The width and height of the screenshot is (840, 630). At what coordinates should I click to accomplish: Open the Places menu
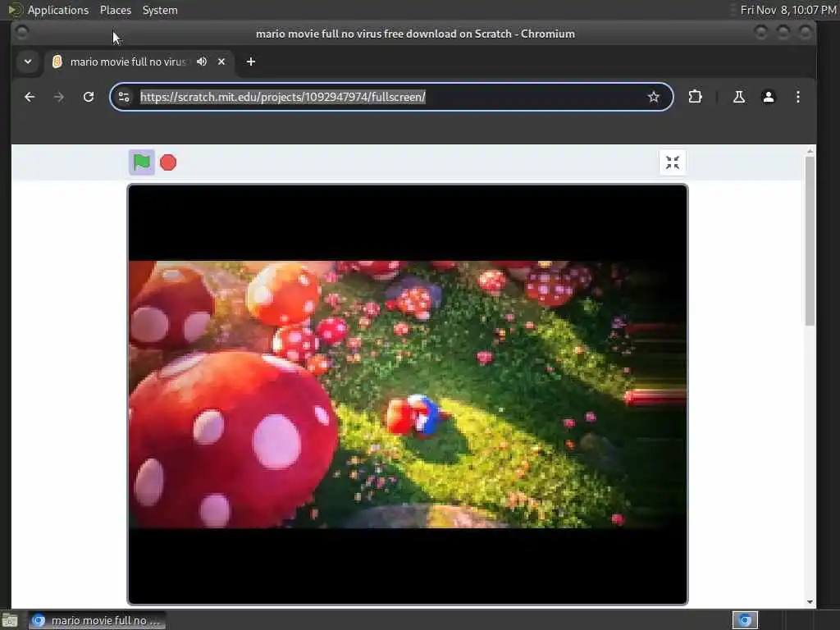click(x=115, y=10)
